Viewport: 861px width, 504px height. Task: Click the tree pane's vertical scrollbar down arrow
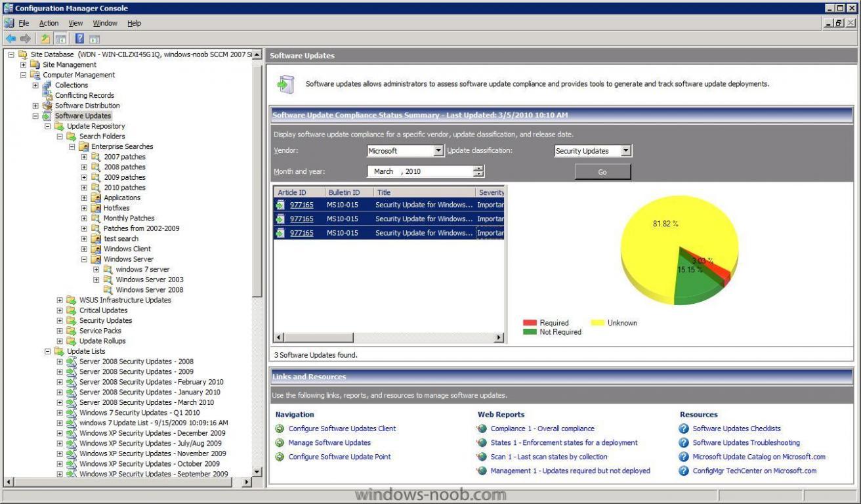(257, 472)
